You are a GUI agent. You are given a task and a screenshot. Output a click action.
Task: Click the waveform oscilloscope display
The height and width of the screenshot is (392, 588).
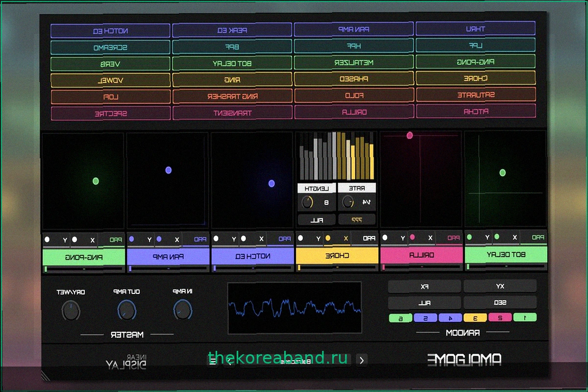pos(294,307)
